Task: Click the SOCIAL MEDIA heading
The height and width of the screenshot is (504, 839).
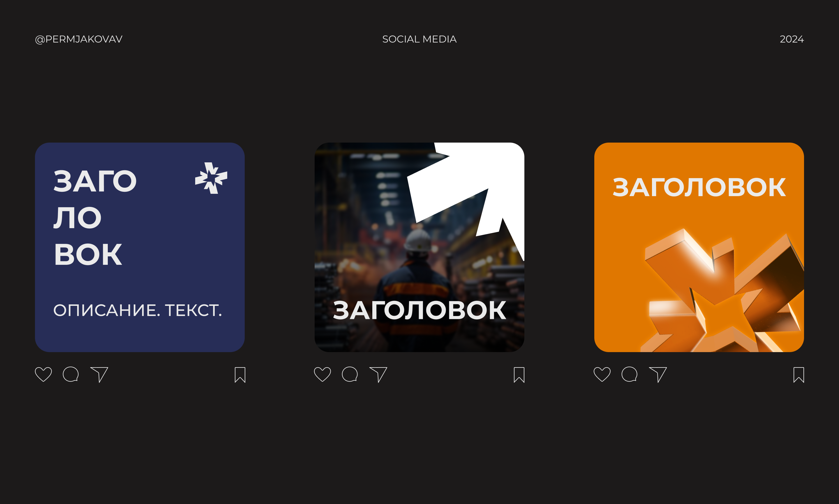Action: (419, 39)
